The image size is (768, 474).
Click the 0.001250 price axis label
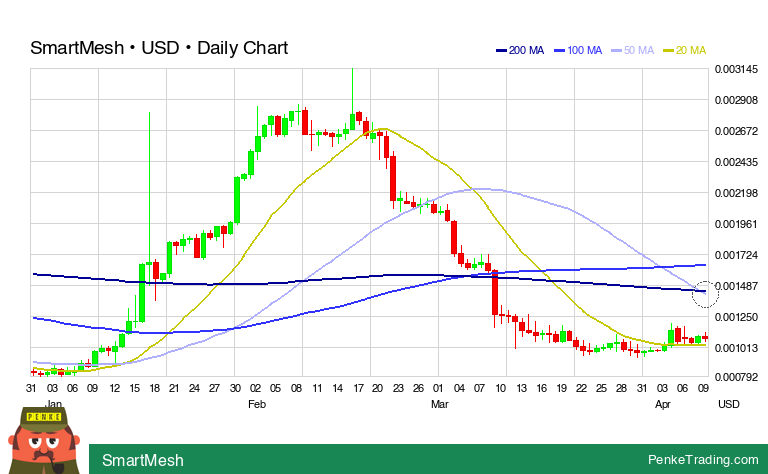736,317
